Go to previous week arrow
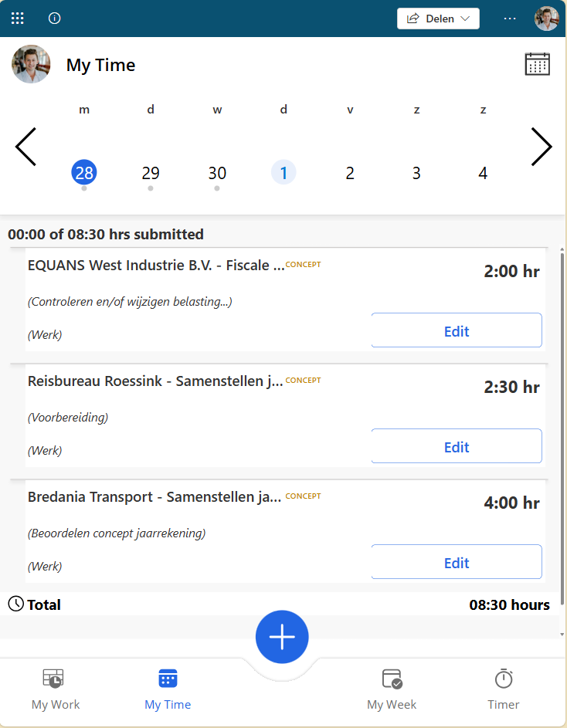The height and width of the screenshot is (728, 567). [25, 147]
